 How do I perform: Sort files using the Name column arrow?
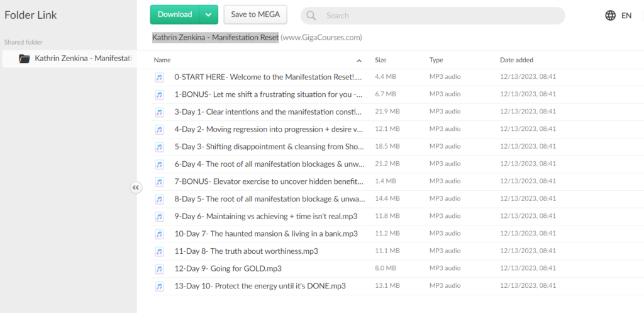(359, 60)
